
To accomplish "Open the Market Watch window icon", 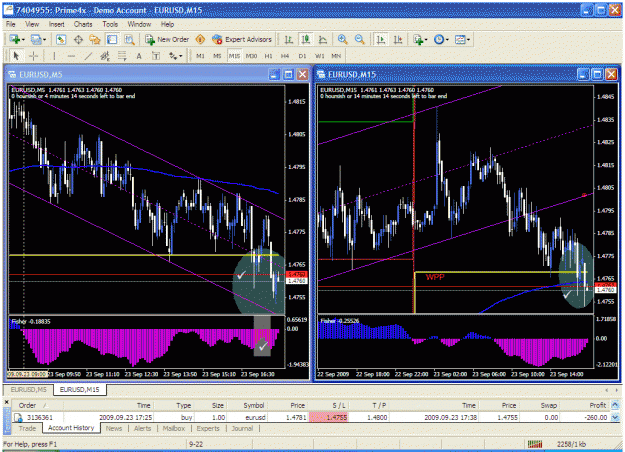I will click(61, 39).
